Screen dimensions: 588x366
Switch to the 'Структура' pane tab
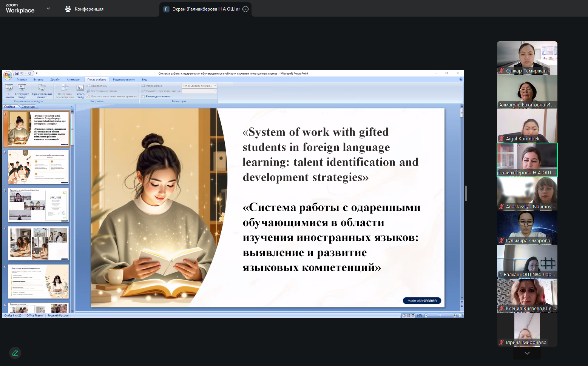point(28,107)
